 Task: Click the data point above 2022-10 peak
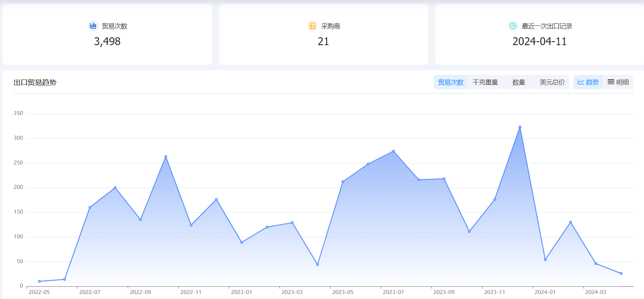(x=166, y=156)
